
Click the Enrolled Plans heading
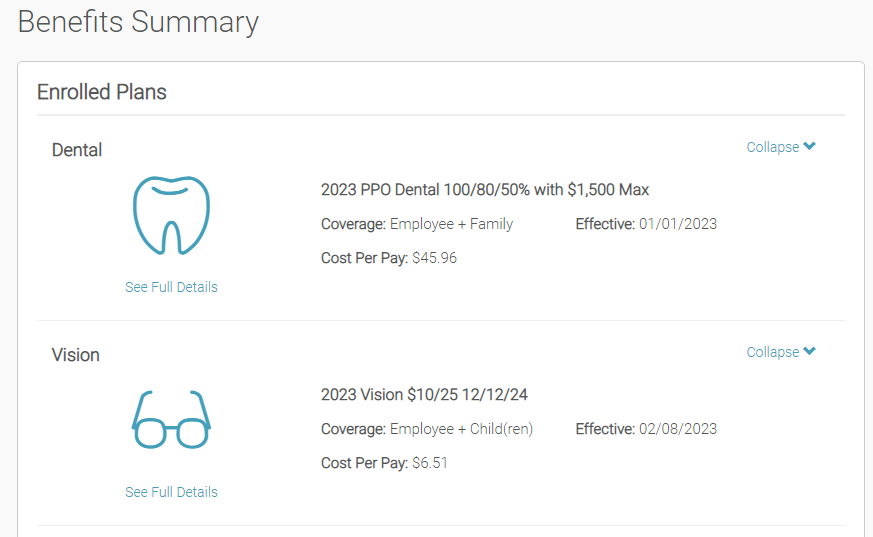pos(102,92)
